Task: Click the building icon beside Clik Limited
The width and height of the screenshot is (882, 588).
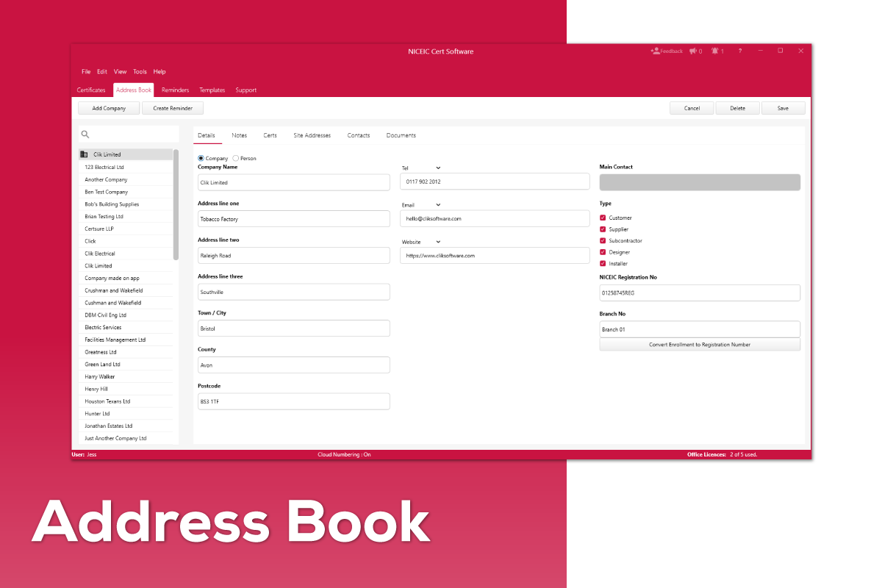Action: tap(85, 155)
